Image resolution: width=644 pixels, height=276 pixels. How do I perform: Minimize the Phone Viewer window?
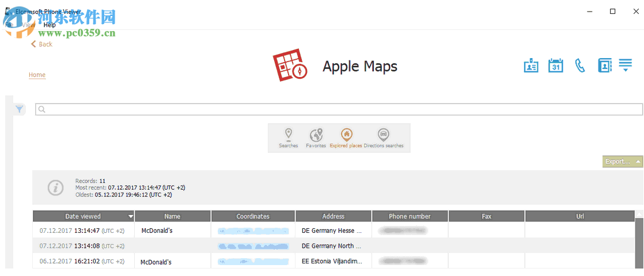pyautogui.click(x=589, y=11)
